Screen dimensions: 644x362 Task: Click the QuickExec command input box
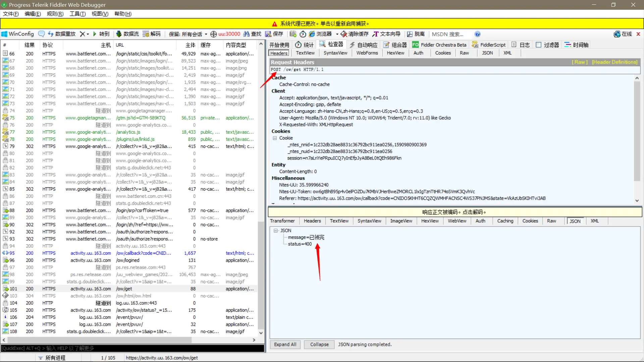tap(132, 348)
